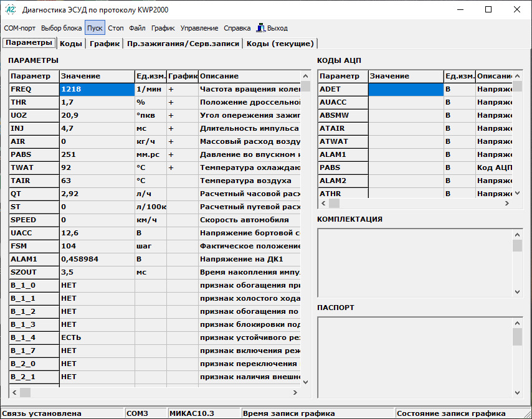532x419 pixels.
Task: Click Стоп to stop polling
Action: (116, 28)
